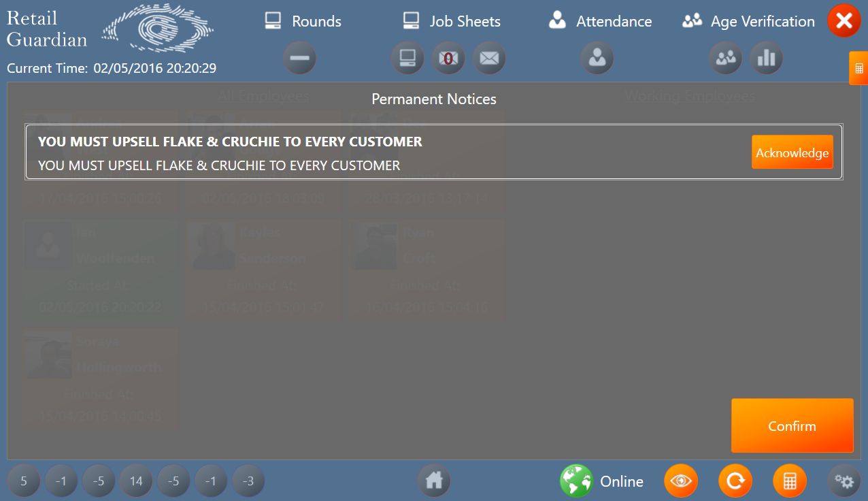Viewport: 868px width, 501px height.
Task: Click the Acknowledge button on the notice
Action: 792,152
